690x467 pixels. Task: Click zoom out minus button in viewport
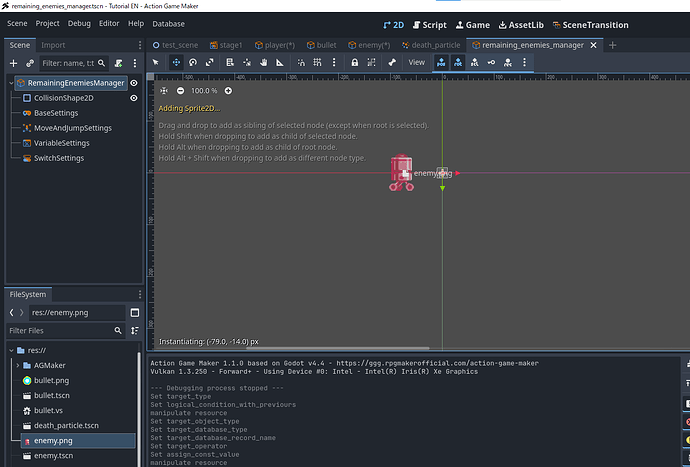click(180, 90)
